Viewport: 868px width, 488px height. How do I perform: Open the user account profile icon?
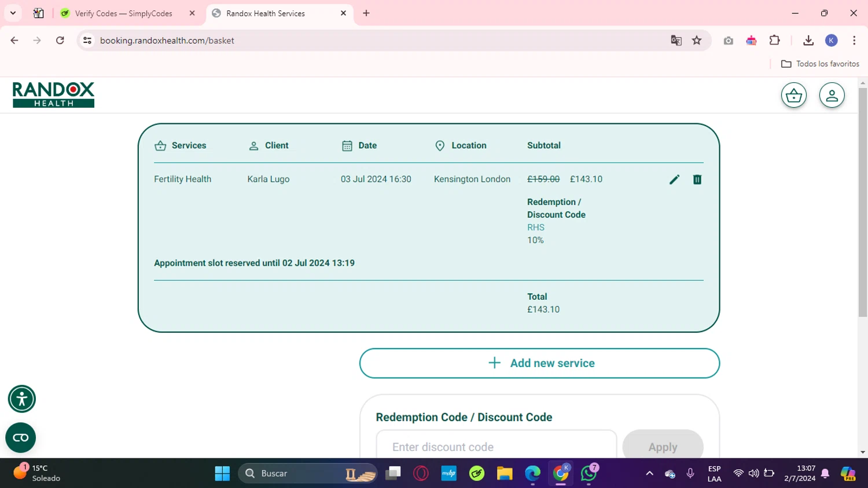coord(832,96)
